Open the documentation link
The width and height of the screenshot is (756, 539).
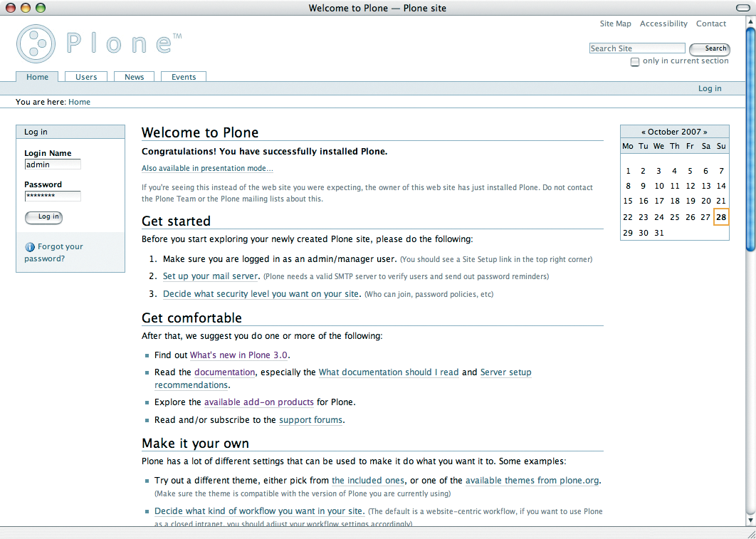(225, 372)
